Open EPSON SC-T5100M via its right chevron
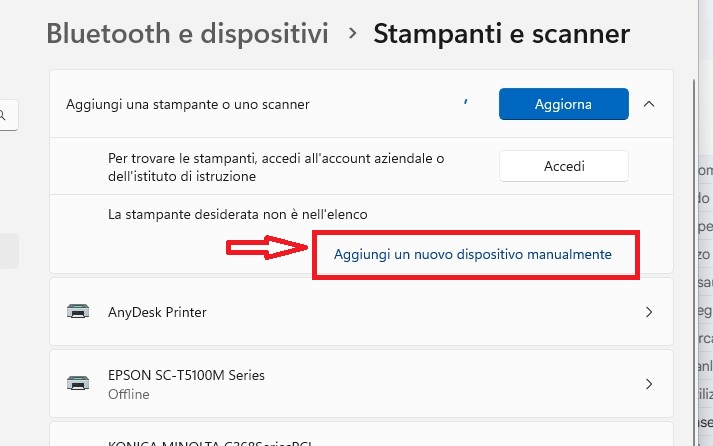713x446 pixels. pos(649,383)
